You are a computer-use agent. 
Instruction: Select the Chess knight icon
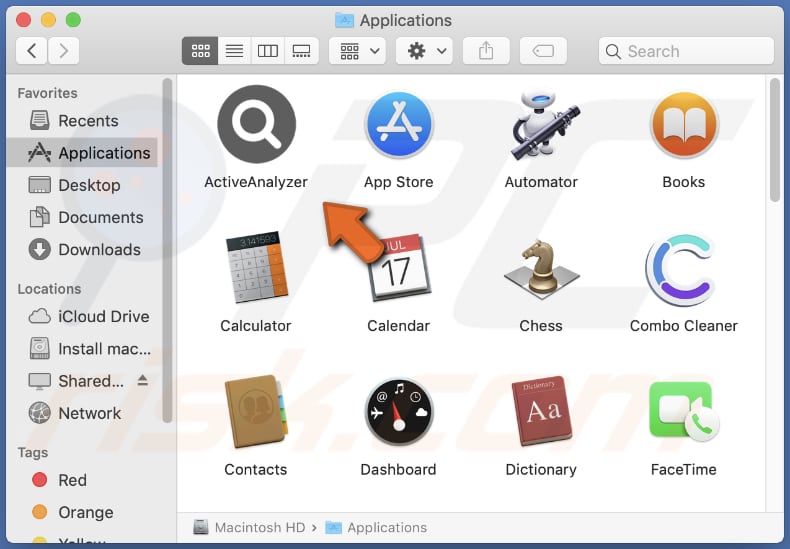(x=542, y=267)
